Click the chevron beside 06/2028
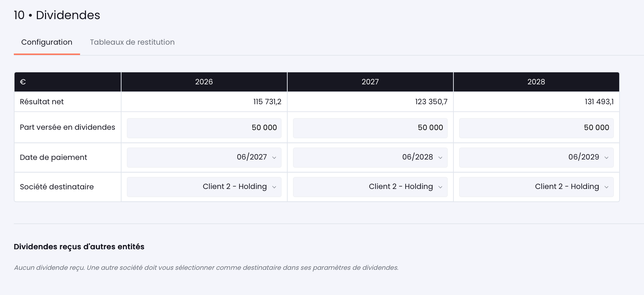 tap(440, 158)
